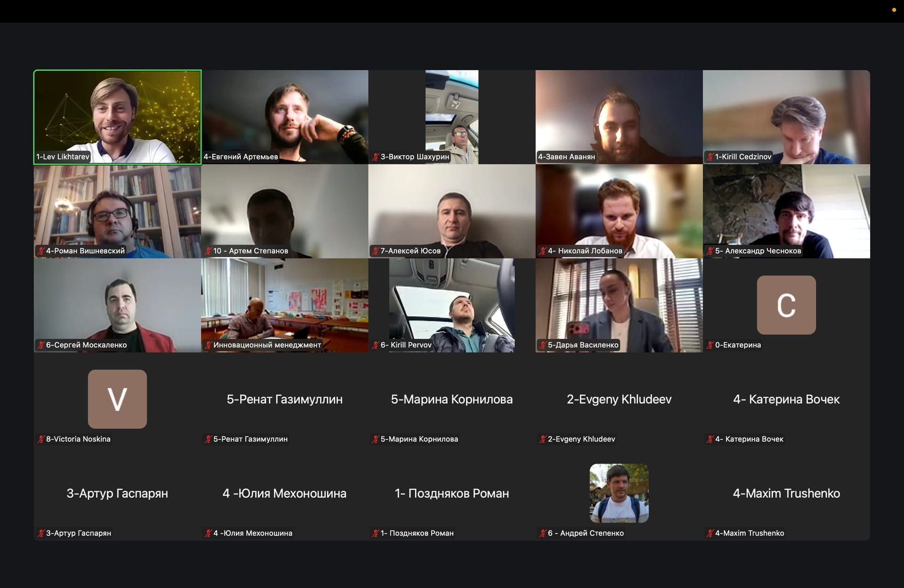The image size is (904, 588).
Task: Click muted mic icon beside 0-Екатерина label
Action: click(x=710, y=345)
